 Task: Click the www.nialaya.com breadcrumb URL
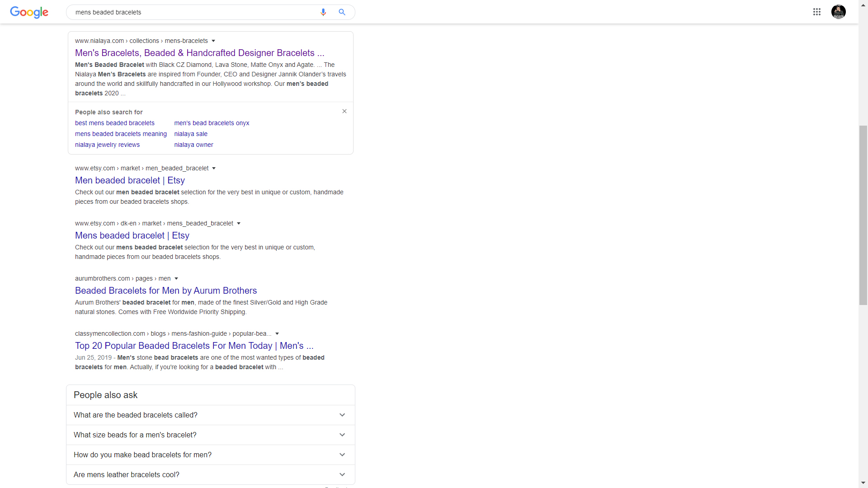pos(142,41)
